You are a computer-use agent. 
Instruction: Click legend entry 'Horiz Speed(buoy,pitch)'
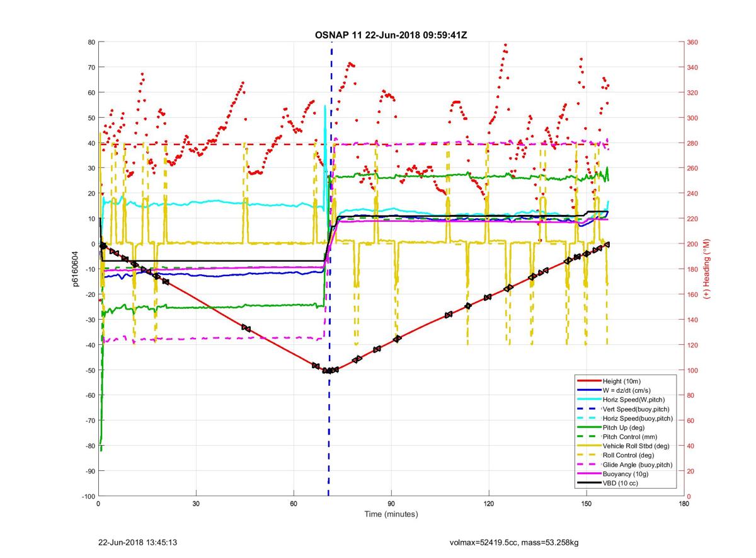pos(638,418)
